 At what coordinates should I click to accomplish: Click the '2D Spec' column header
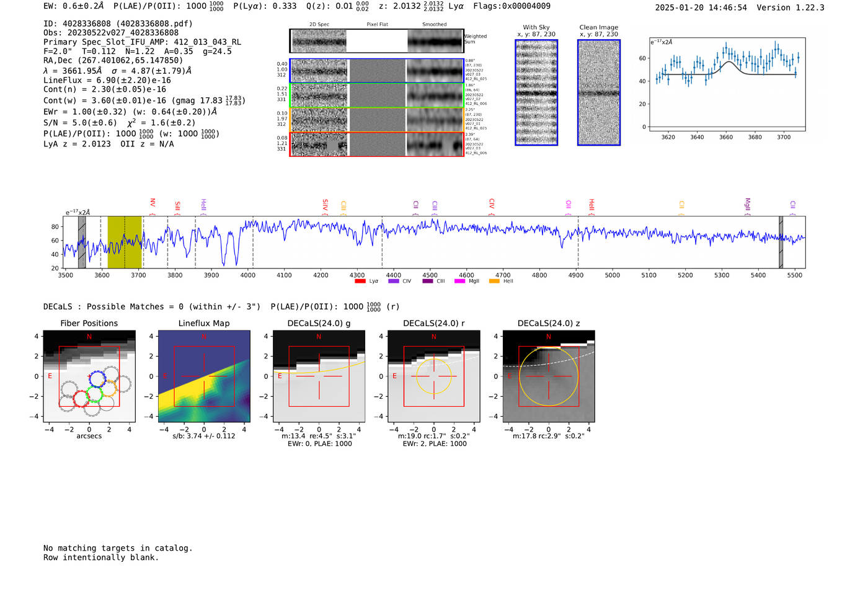[319, 25]
